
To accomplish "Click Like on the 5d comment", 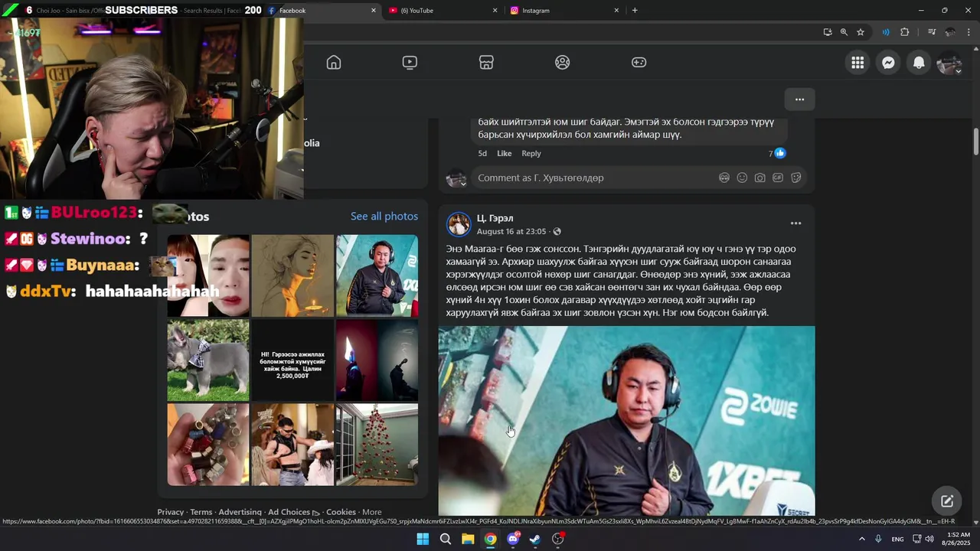I will pos(504,153).
